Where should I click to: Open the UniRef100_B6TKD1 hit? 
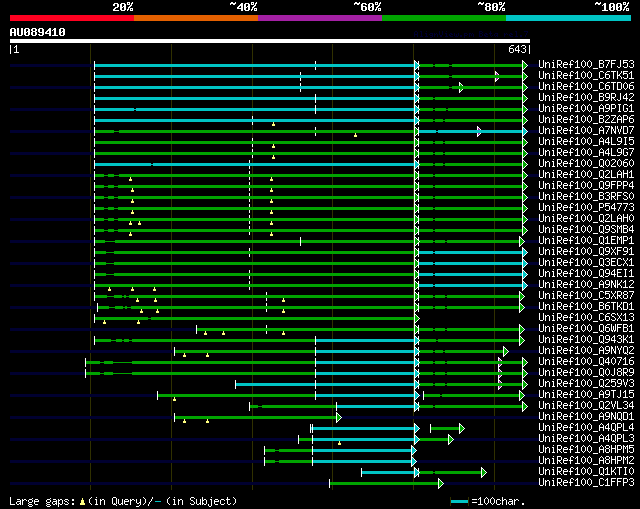pos(586,307)
